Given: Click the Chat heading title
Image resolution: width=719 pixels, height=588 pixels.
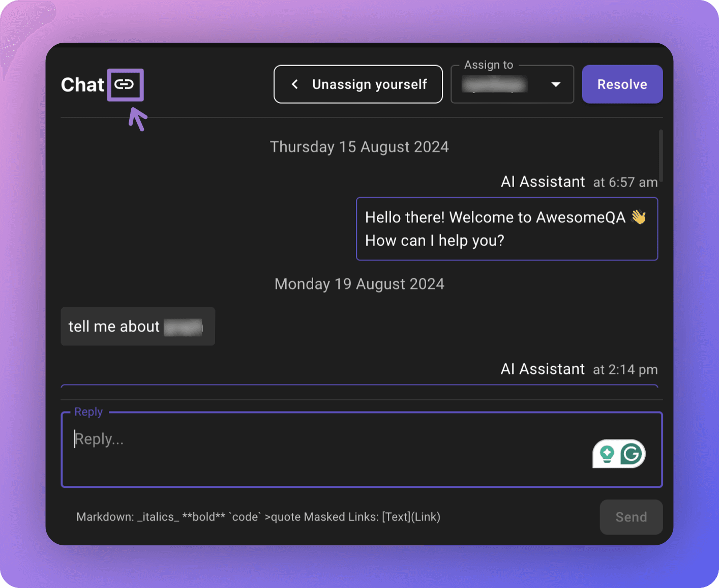Looking at the screenshot, I should click(x=82, y=84).
